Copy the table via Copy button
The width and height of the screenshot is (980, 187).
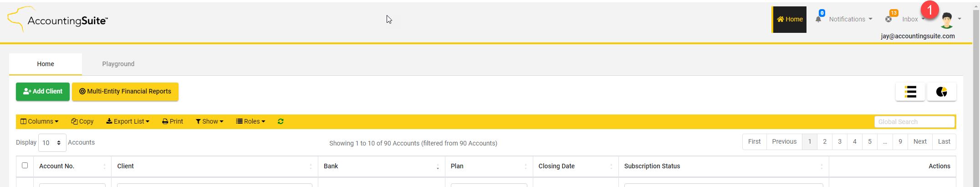82,121
